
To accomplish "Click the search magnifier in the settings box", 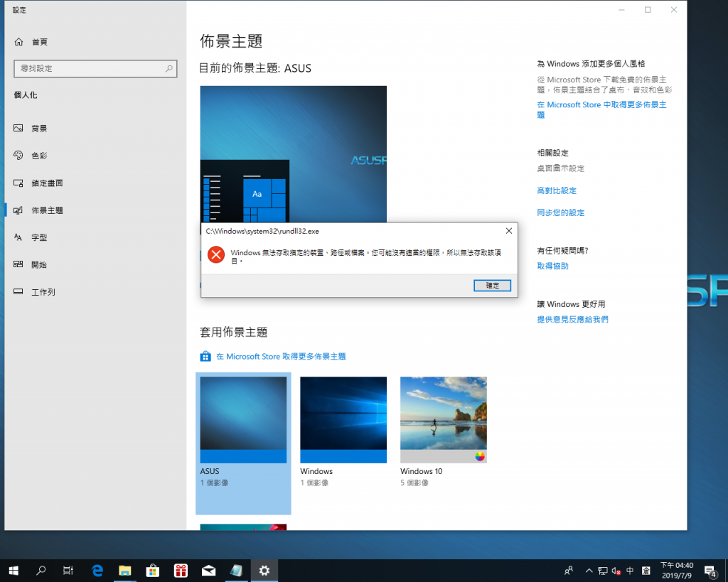I will pyautogui.click(x=169, y=69).
